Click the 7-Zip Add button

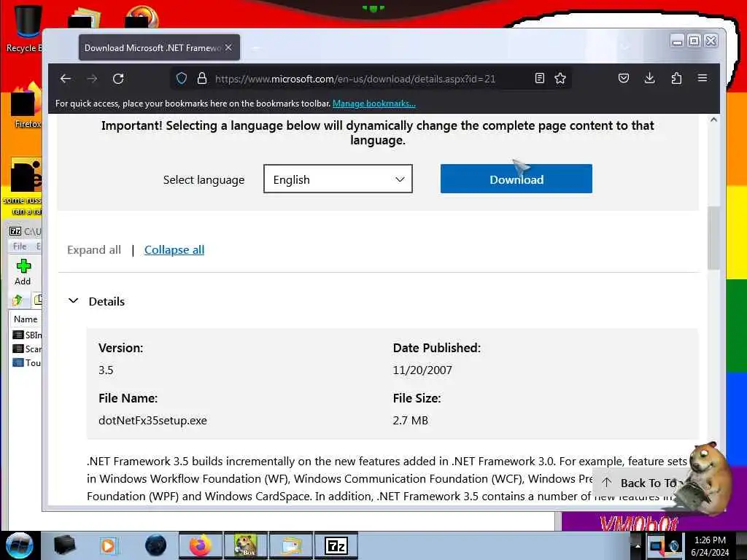(23, 273)
